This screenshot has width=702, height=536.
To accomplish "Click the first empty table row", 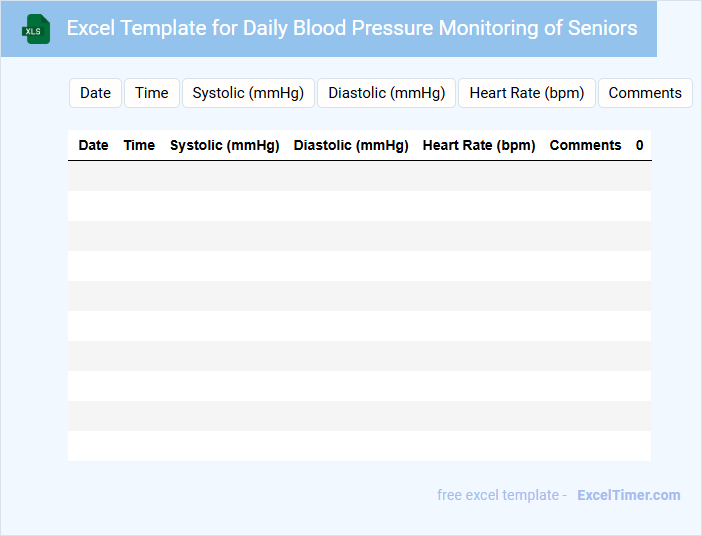I will click(x=359, y=176).
